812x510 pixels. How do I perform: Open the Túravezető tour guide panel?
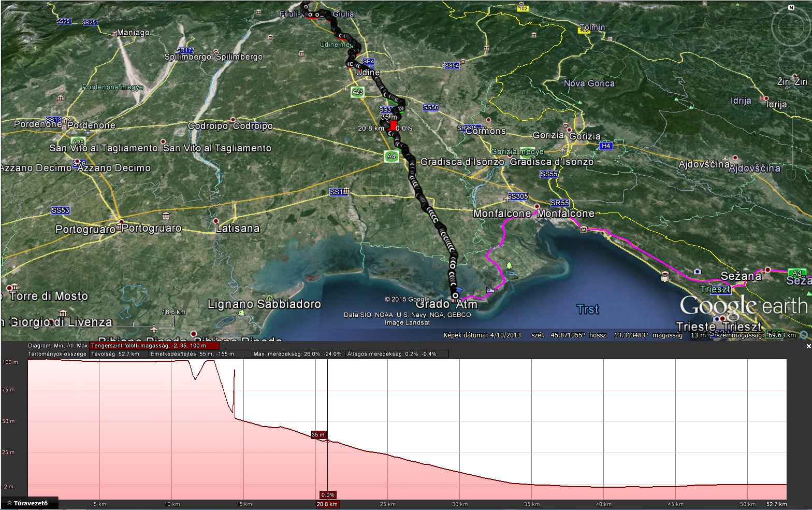tap(29, 503)
